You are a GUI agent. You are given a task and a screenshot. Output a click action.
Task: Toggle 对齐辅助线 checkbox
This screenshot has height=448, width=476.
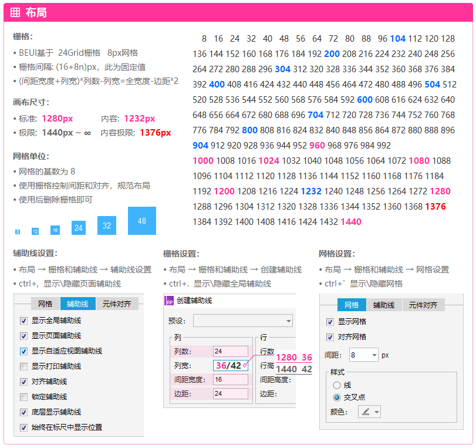click(x=23, y=382)
